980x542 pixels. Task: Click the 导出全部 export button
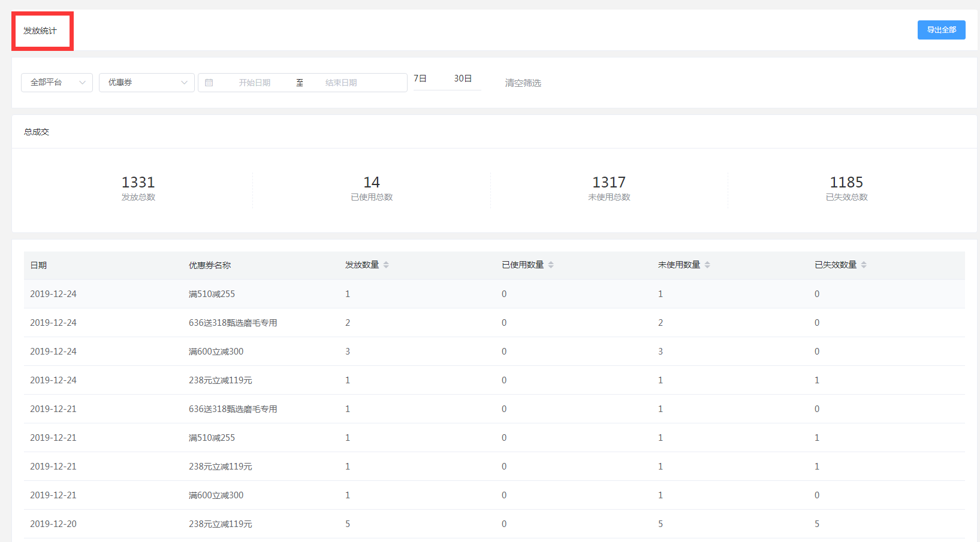[x=941, y=30]
